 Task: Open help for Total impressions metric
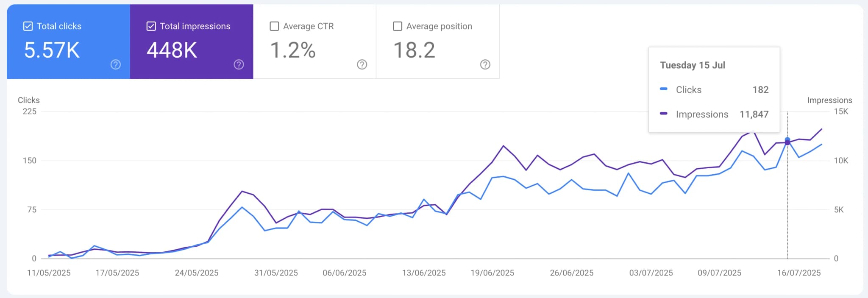click(x=239, y=64)
